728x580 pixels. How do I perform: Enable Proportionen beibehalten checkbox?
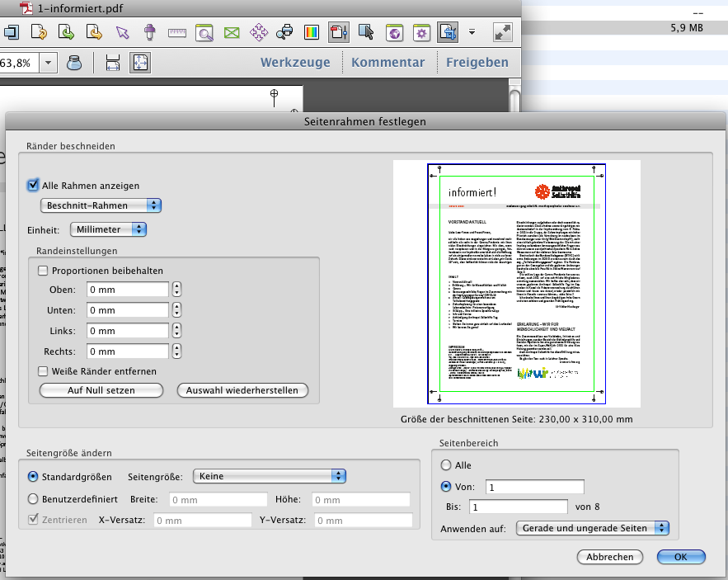click(43, 271)
